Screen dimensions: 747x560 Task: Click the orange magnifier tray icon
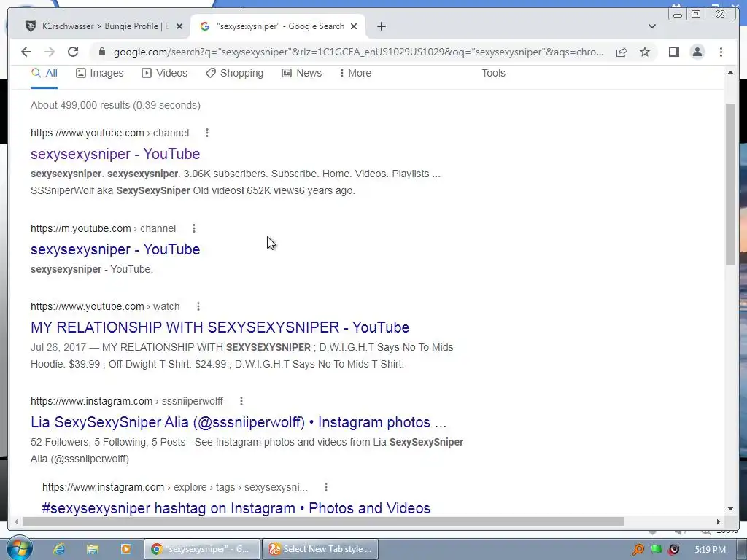click(x=638, y=550)
